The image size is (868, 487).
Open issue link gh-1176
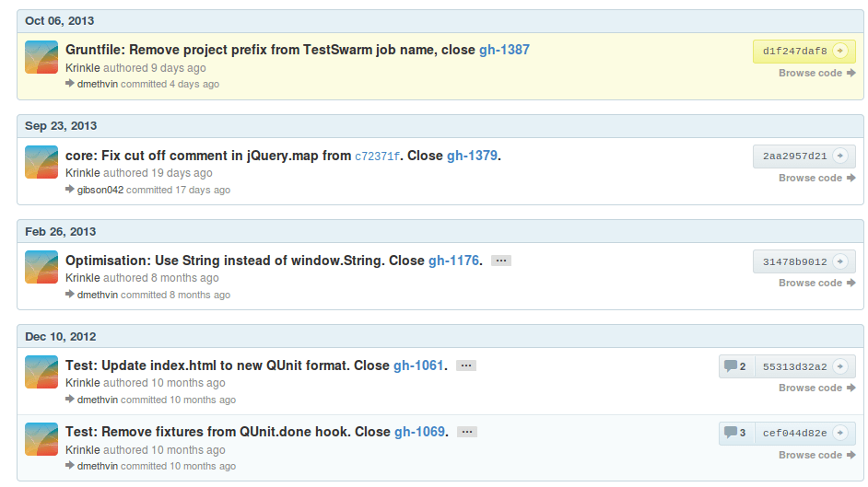click(454, 261)
